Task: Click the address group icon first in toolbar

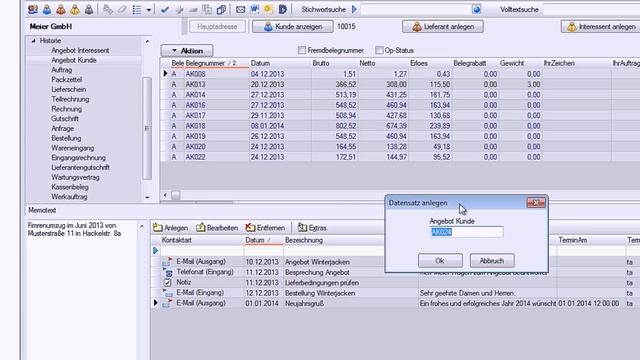Action: click(33, 9)
